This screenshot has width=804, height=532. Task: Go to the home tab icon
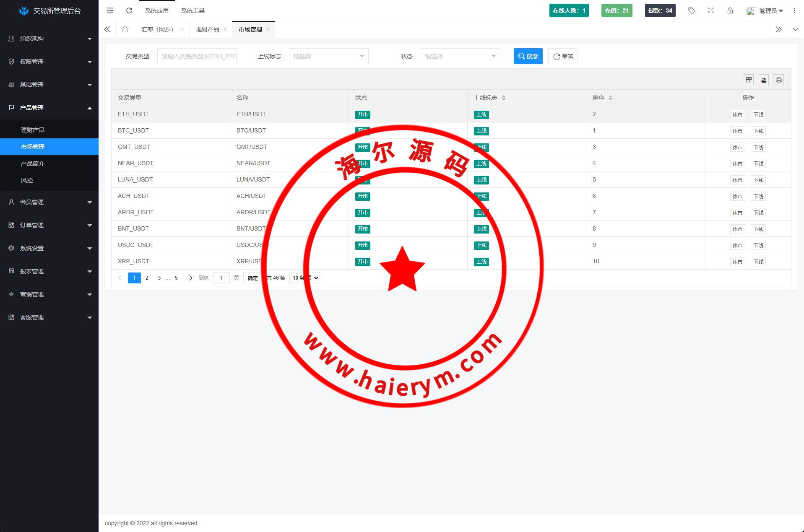pyautogui.click(x=125, y=29)
